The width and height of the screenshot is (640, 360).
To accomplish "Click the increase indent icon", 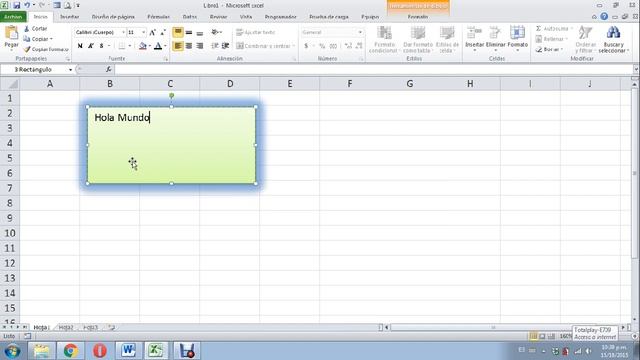I will coord(225,46).
